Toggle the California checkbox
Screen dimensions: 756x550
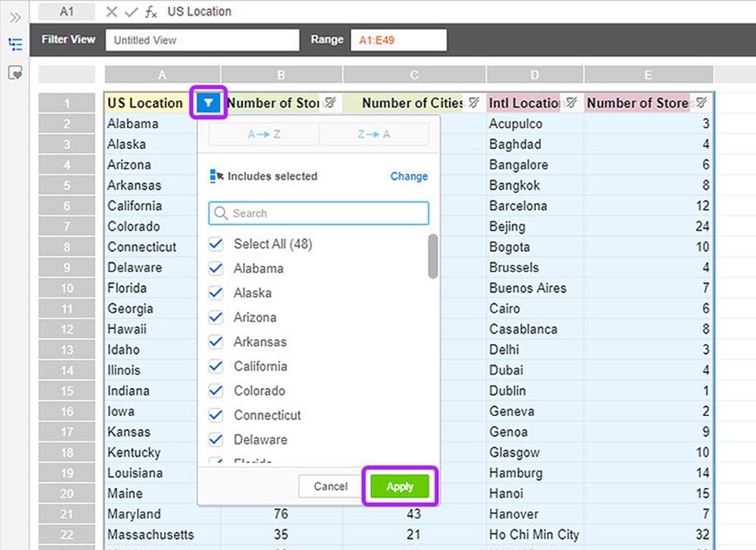pos(216,367)
